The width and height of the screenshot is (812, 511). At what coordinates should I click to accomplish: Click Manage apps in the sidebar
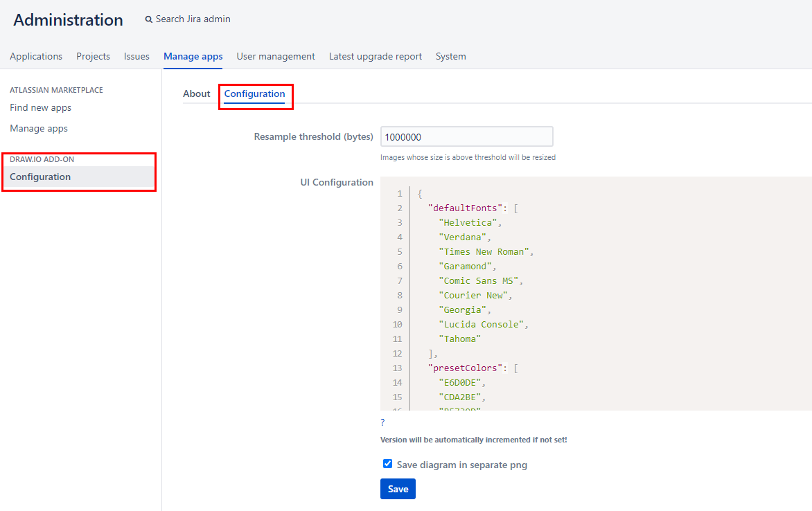(x=38, y=128)
